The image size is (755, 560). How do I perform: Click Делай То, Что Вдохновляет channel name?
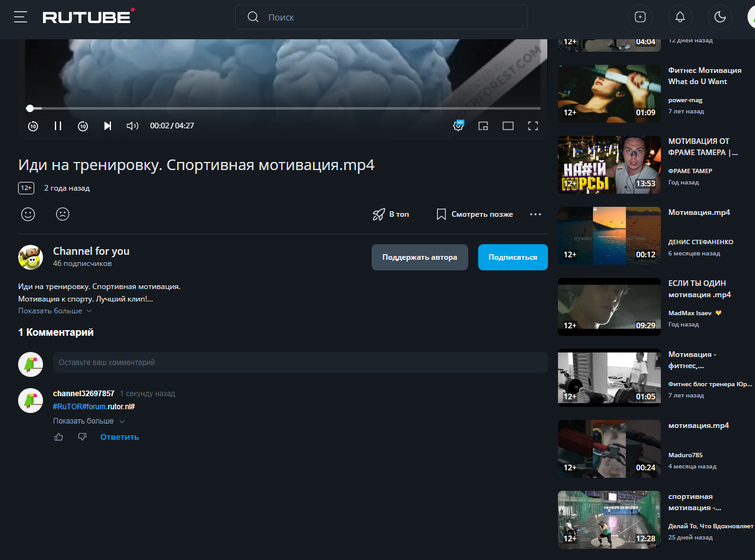[711, 526]
